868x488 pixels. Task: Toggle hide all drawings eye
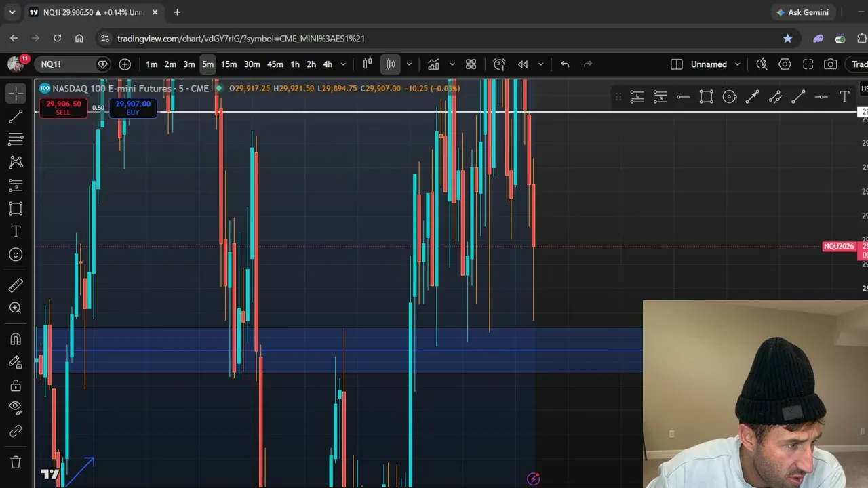pos(16,408)
